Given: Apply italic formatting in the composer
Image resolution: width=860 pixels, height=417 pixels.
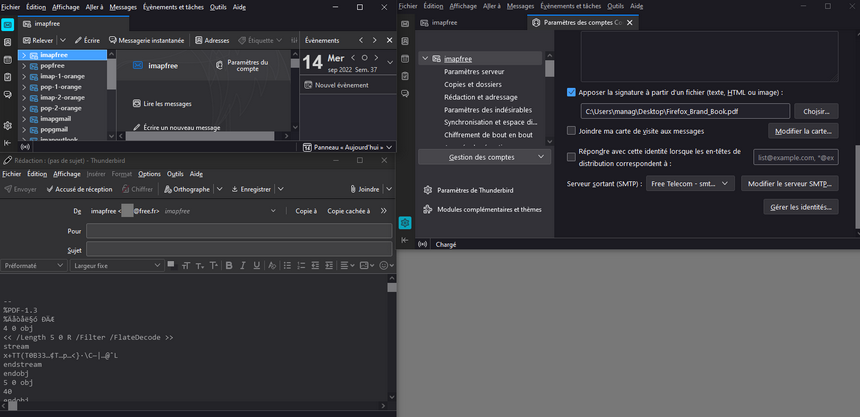Looking at the screenshot, I should tap(243, 266).
